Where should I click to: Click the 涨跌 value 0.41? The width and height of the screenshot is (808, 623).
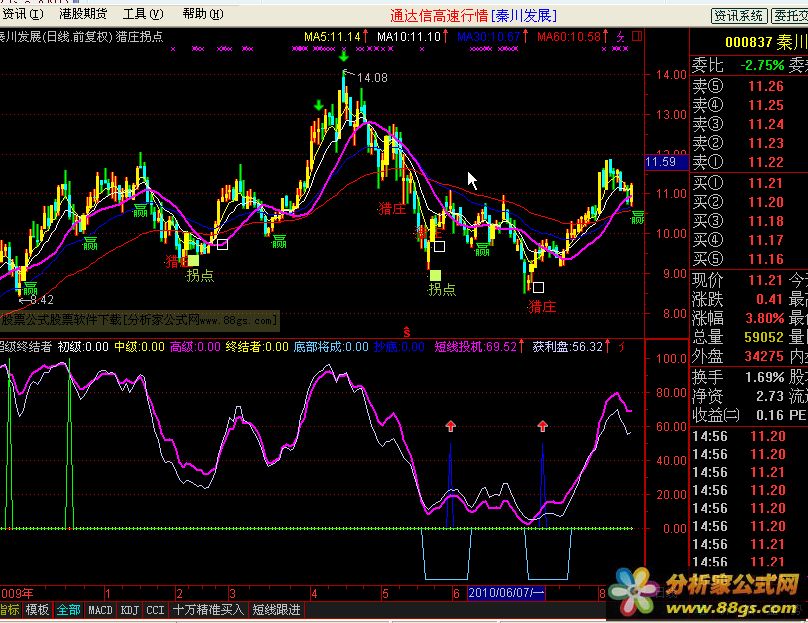[769, 299]
